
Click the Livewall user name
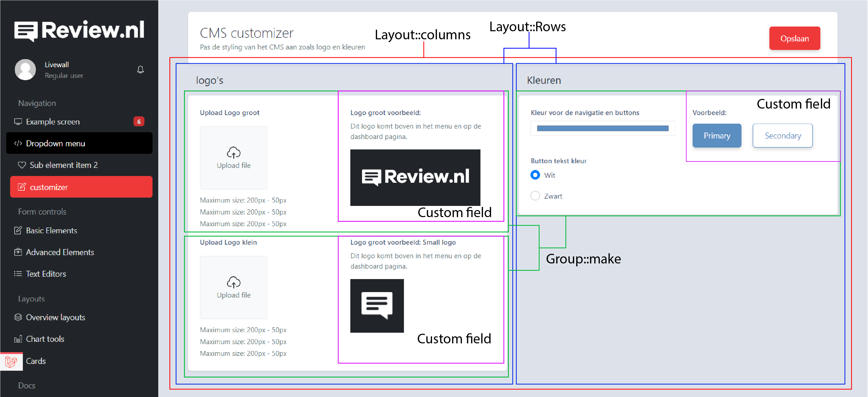[x=57, y=65]
